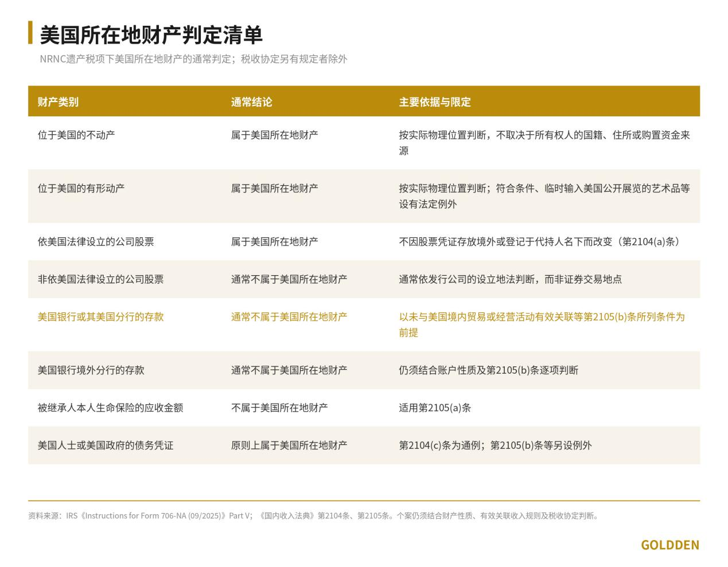Select the highlighted cell 美国银行或其美国分行的存款
The height and width of the screenshot is (567, 728).
[x=100, y=316]
